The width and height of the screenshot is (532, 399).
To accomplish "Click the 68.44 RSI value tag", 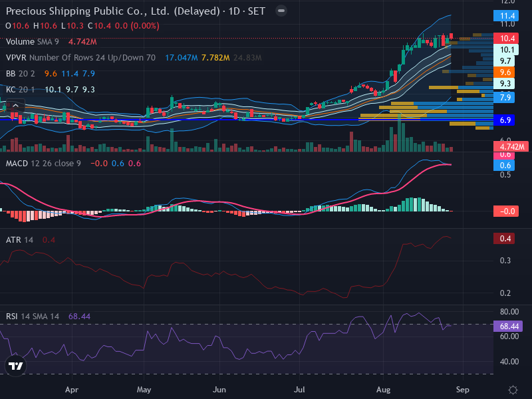I will (508, 327).
